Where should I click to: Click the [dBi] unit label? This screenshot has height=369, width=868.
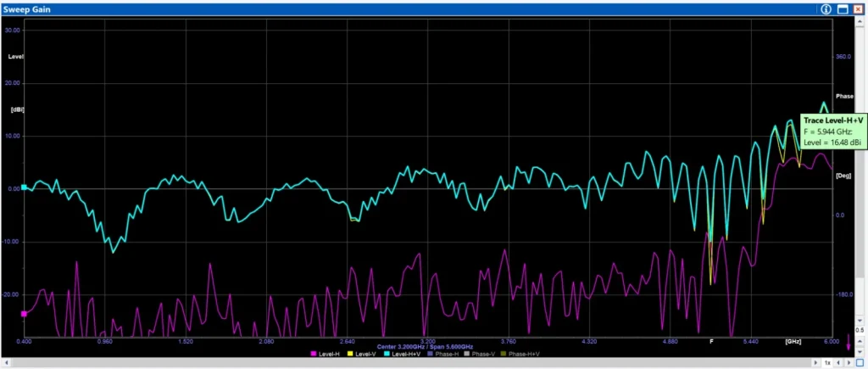pyautogui.click(x=17, y=109)
